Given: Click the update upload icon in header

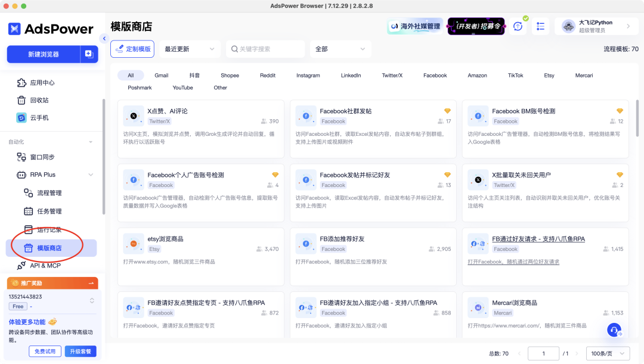Looking at the screenshot, I should coord(518,26).
